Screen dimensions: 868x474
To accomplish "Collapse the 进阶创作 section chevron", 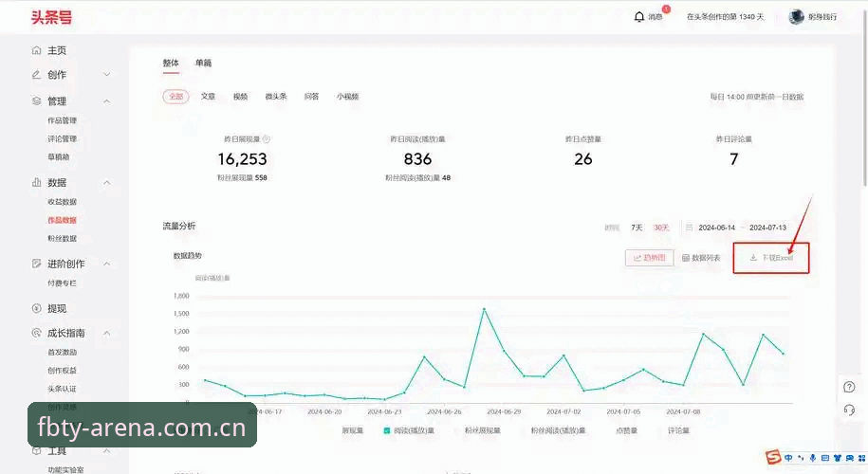I will pyautogui.click(x=107, y=264).
